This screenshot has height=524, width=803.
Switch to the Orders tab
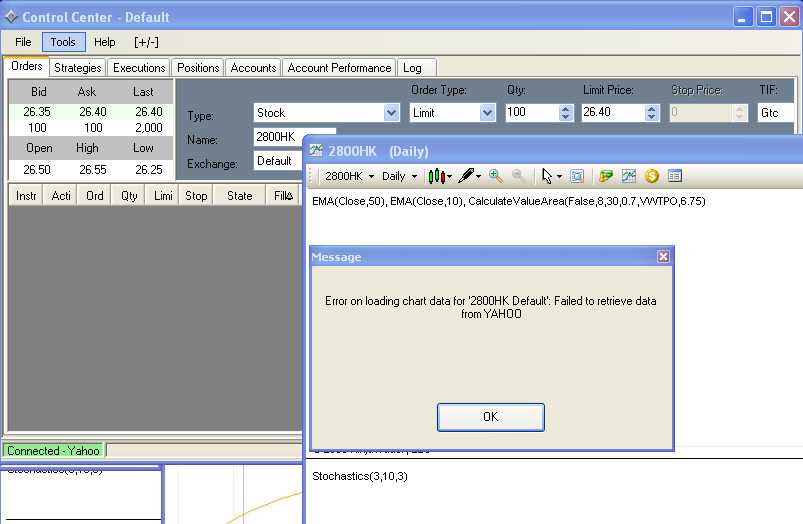tap(27, 66)
